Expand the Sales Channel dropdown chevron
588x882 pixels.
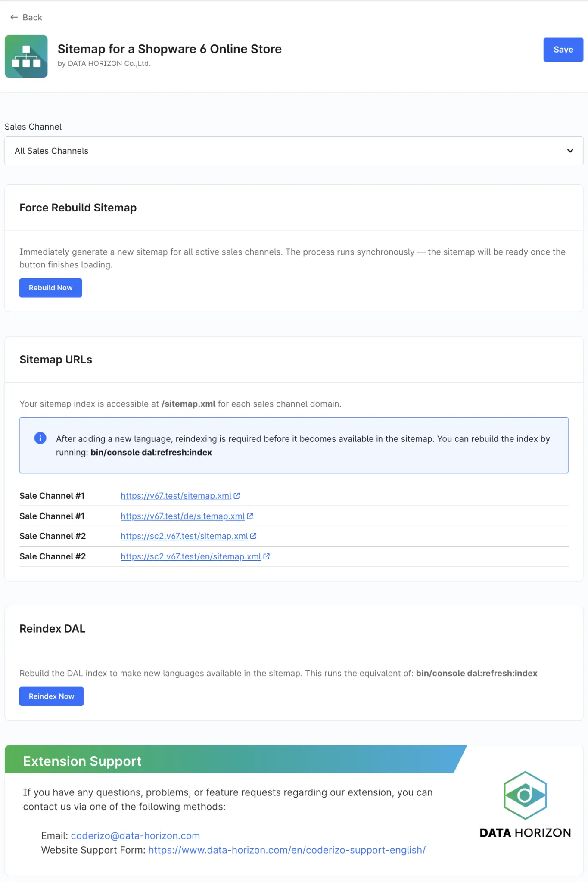click(x=570, y=151)
